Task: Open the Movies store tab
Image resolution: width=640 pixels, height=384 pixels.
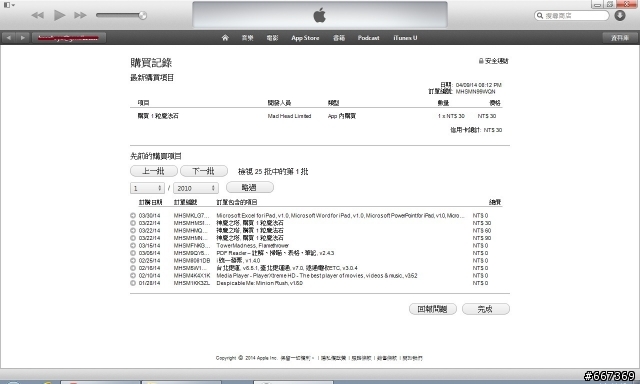Action: pos(272,38)
